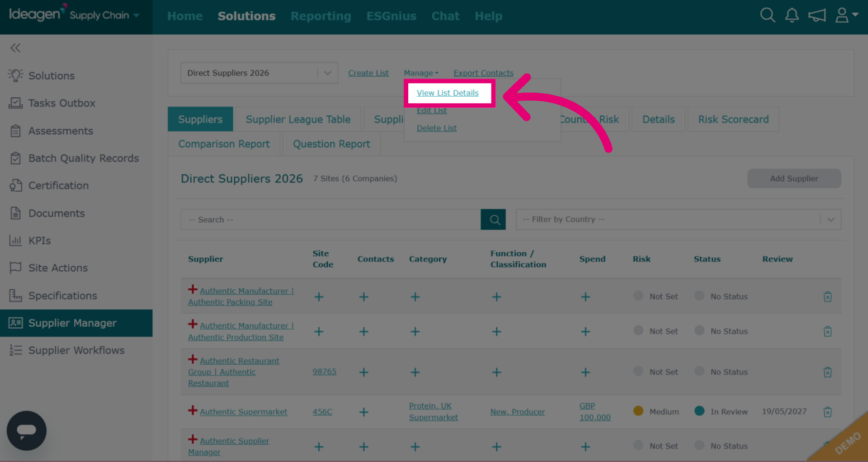Open Filter by Country dropdown
This screenshot has height=462, width=868.
click(678, 219)
